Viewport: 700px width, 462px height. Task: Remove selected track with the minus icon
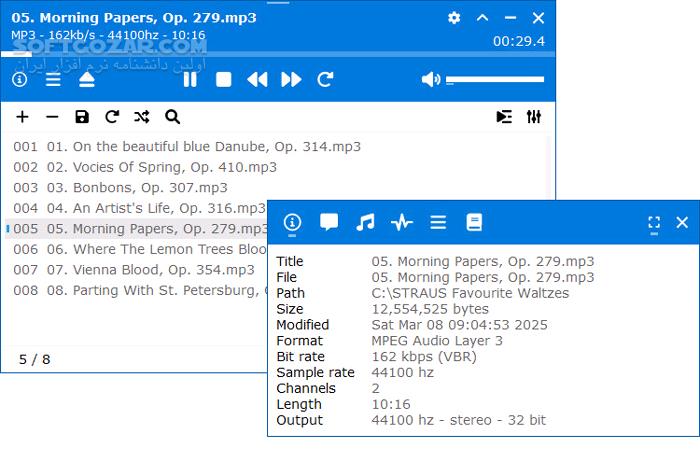(x=52, y=117)
